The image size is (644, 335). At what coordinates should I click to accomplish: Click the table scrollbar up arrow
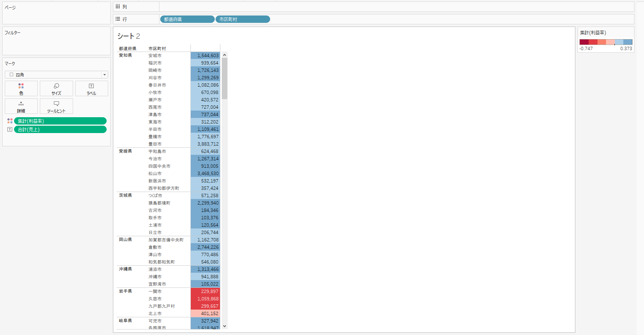pyautogui.click(x=224, y=55)
